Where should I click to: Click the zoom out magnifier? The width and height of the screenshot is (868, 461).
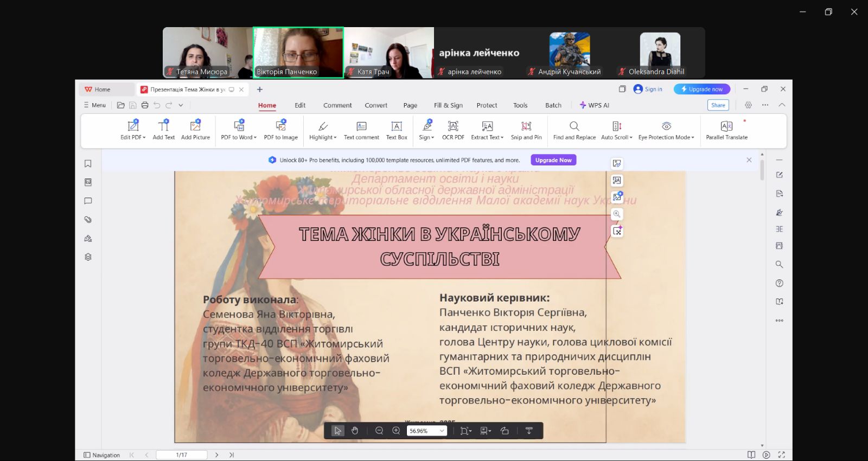379,431
